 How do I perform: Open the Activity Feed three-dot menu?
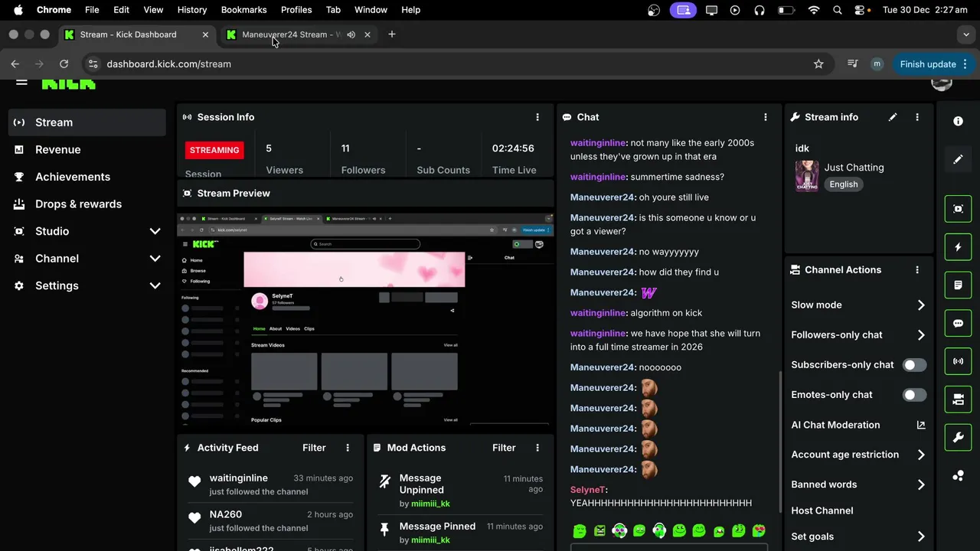coord(348,448)
